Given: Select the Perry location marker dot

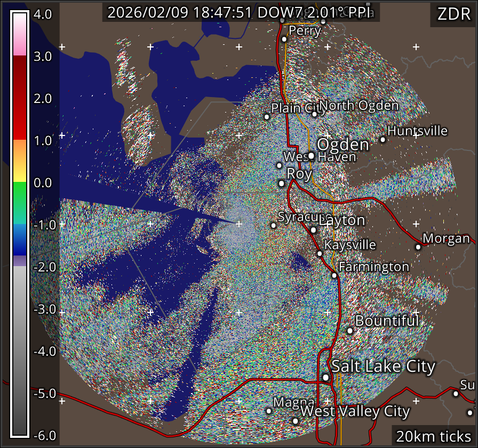Looking at the screenshot, I should pyautogui.click(x=284, y=39).
